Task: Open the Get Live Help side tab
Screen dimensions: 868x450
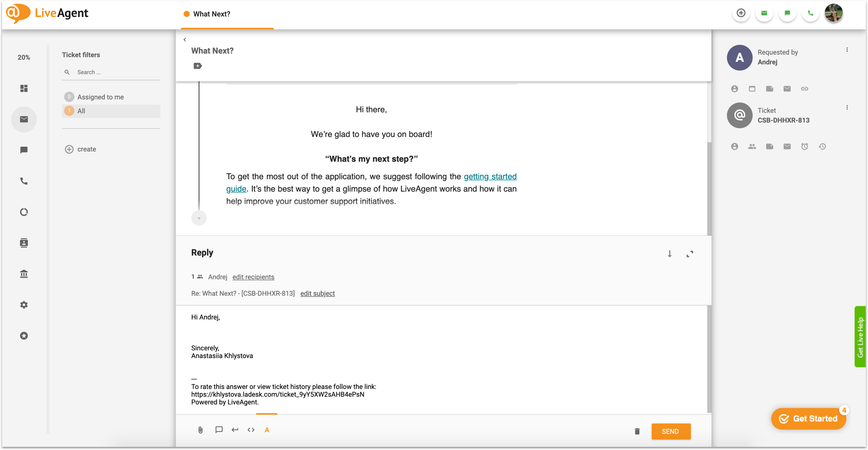Action: tap(861, 336)
